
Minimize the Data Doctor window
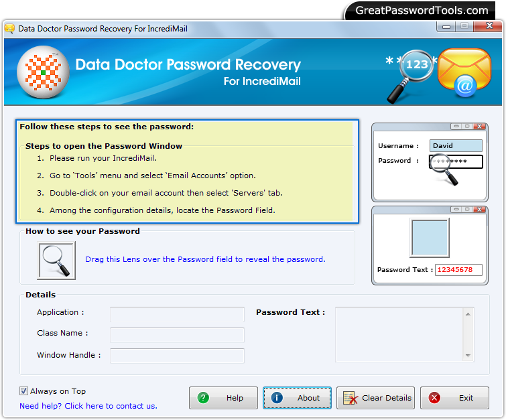point(446,26)
